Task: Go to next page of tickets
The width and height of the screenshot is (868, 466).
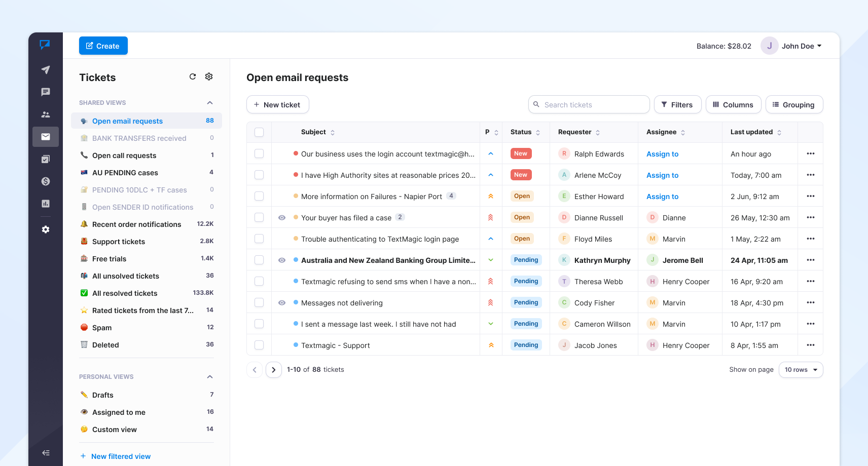Action: pyautogui.click(x=274, y=370)
